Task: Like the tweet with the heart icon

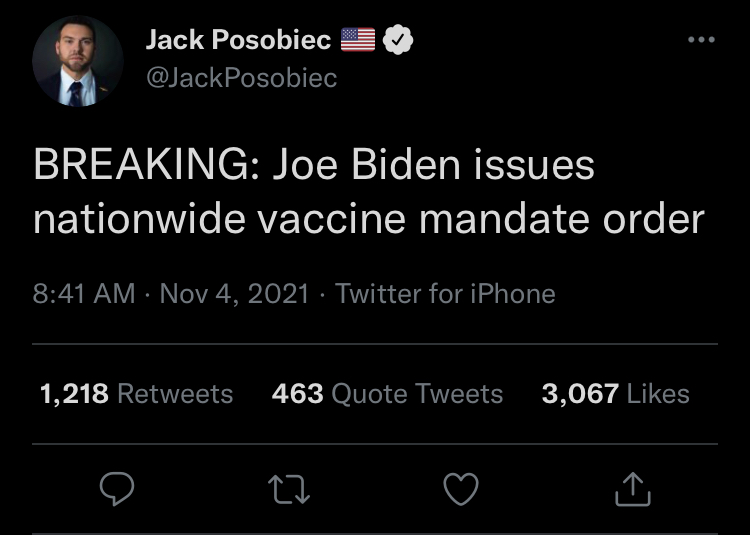Action: click(x=461, y=489)
